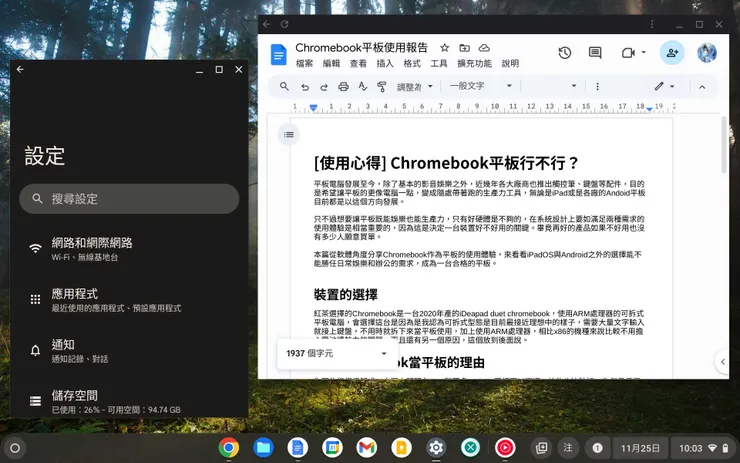Go back in the Settings window
This screenshot has width=740, height=463.
[x=20, y=69]
